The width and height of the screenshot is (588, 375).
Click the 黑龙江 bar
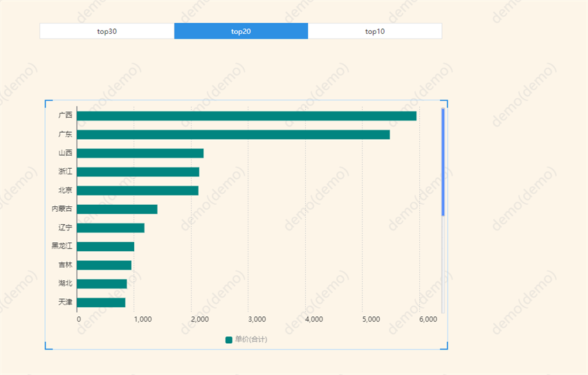[x=106, y=246]
